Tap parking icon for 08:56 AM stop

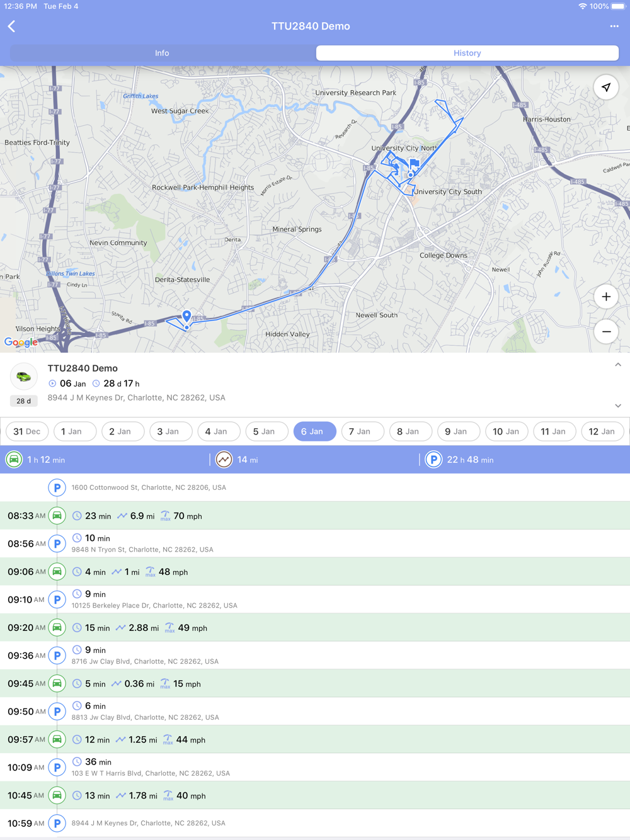click(57, 543)
